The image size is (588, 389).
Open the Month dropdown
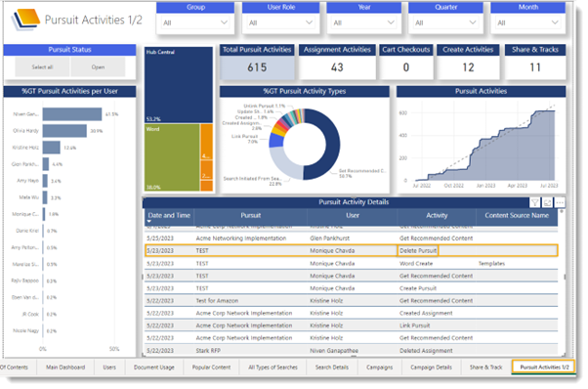click(527, 22)
